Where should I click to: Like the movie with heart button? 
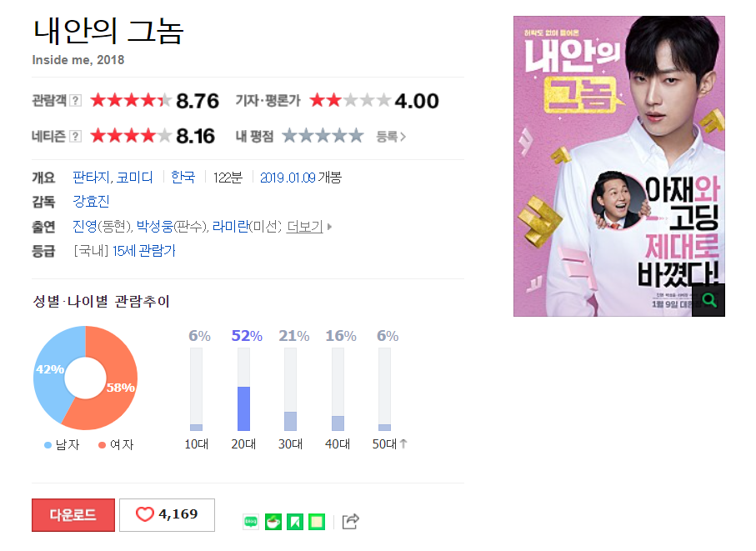[x=167, y=514]
